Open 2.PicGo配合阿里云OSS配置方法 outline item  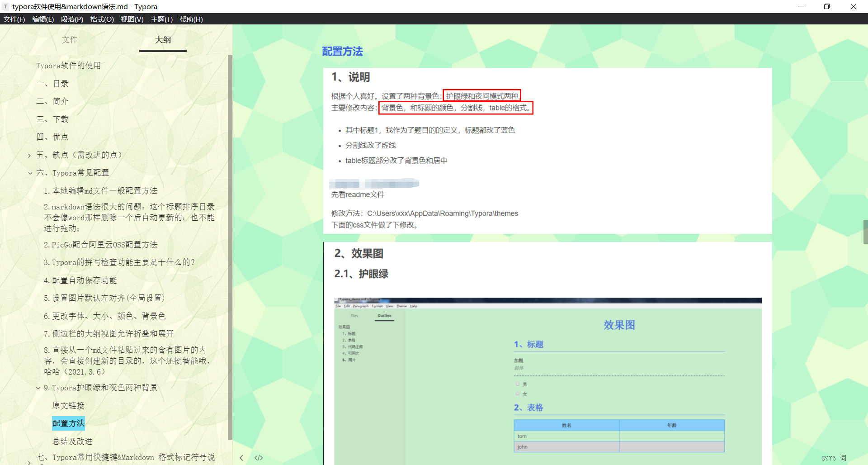coord(101,245)
